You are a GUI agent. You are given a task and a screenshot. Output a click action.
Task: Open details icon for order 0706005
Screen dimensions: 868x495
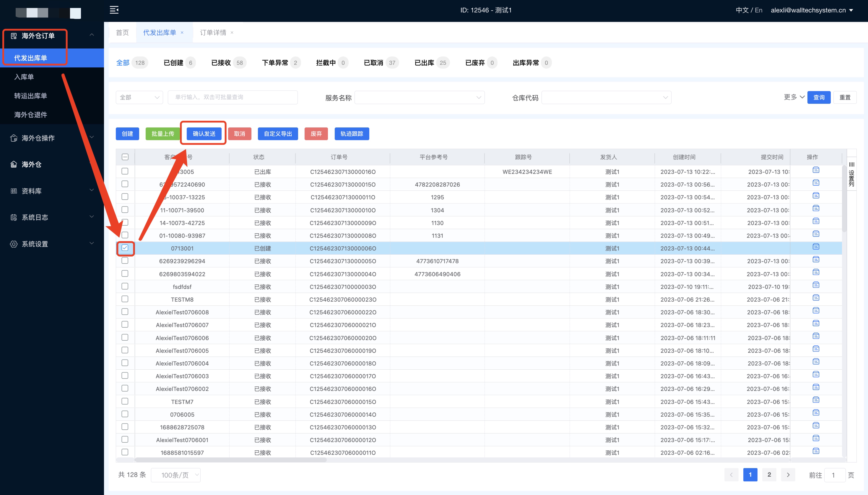coord(816,413)
